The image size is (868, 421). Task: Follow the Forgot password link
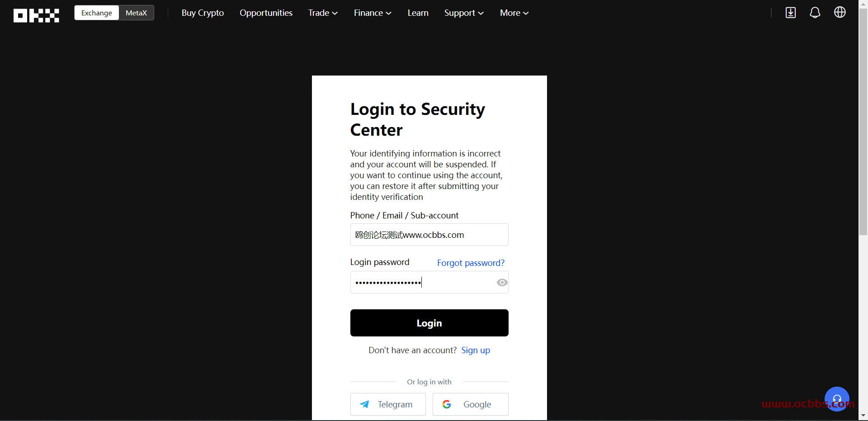(x=471, y=263)
